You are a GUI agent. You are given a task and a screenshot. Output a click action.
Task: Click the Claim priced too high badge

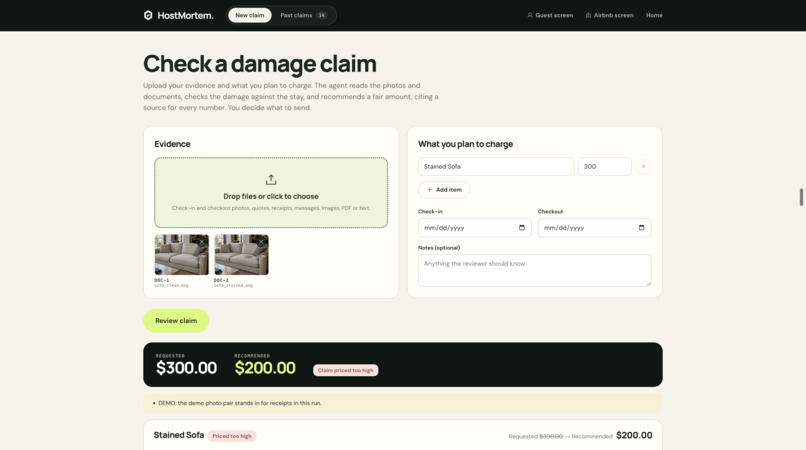[x=345, y=370]
